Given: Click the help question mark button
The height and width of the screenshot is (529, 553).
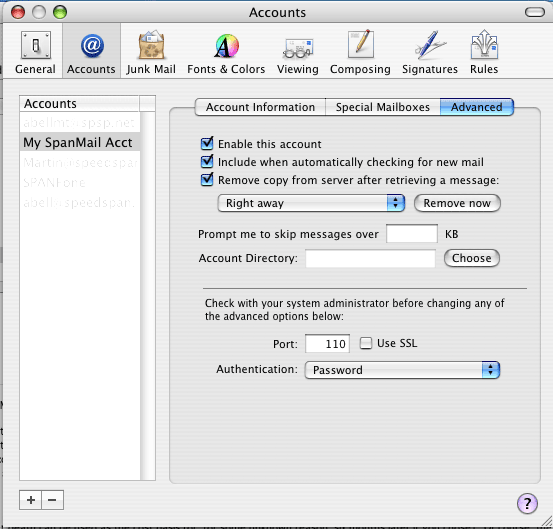Looking at the screenshot, I should (527, 503).
